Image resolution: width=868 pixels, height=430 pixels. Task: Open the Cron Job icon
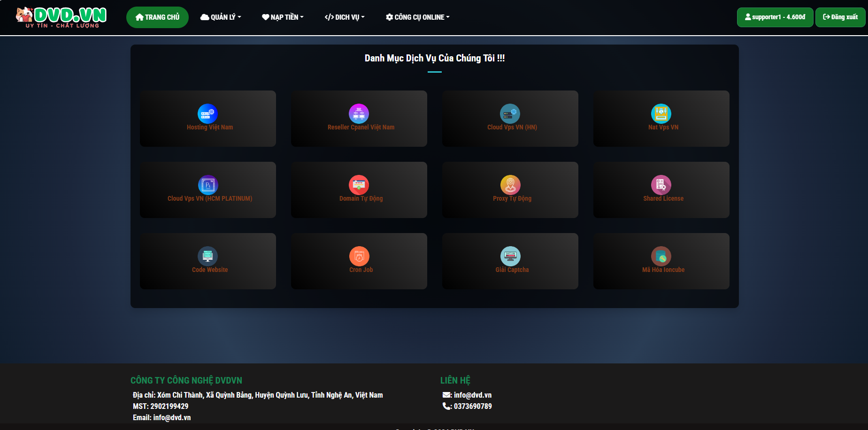(359, 256)
